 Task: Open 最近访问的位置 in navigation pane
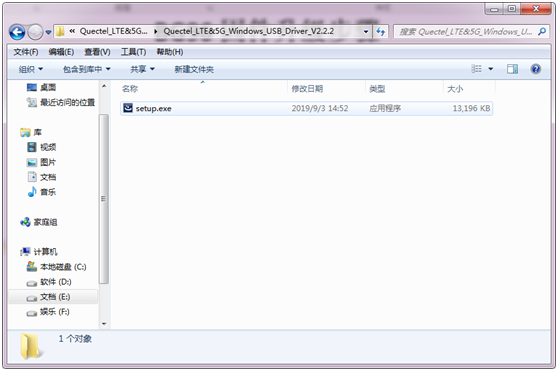pyautogui.click(x=68, y=102)
